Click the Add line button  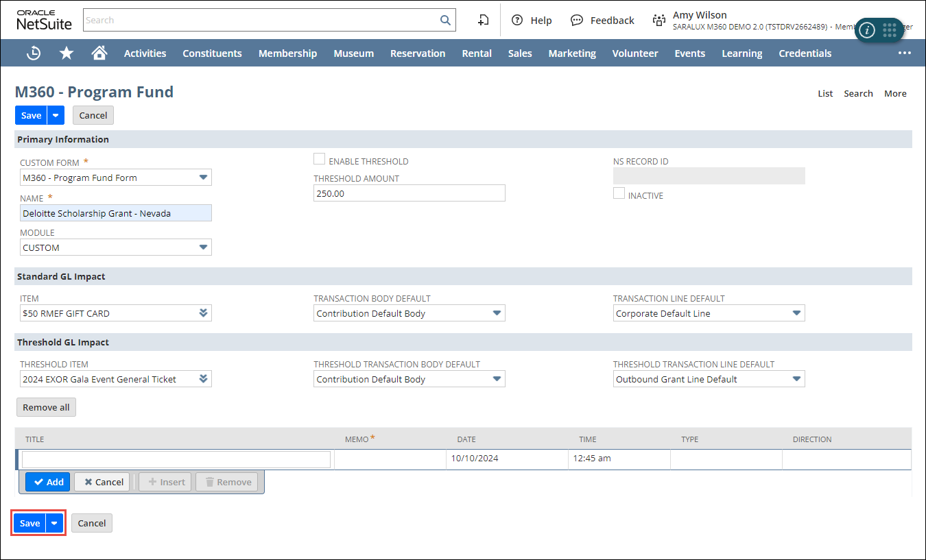coord(48,482)
